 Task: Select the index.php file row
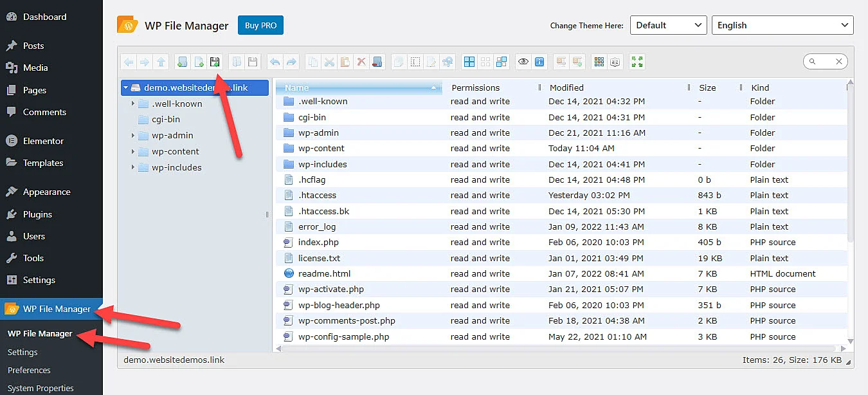point(561,242)
